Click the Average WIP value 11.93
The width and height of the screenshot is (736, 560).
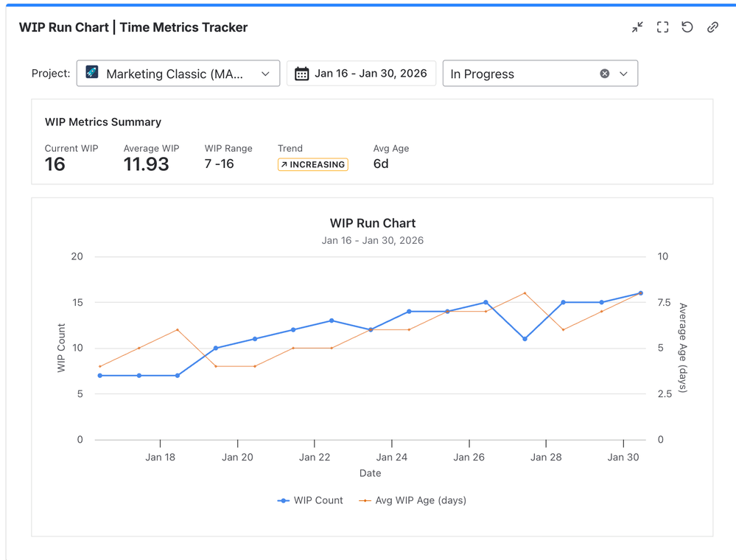pyautogui.click(x=146, y=164)
